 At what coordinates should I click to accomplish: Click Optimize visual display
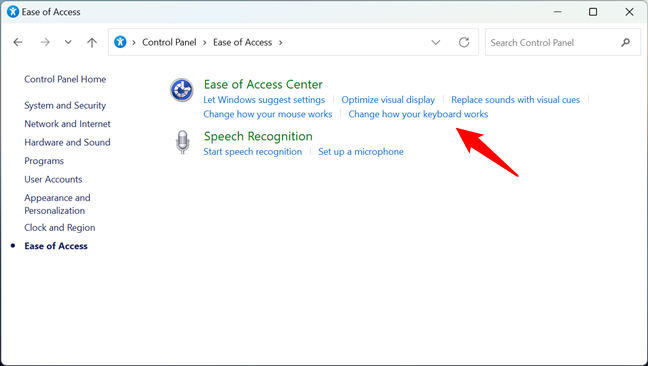[388, 100]
